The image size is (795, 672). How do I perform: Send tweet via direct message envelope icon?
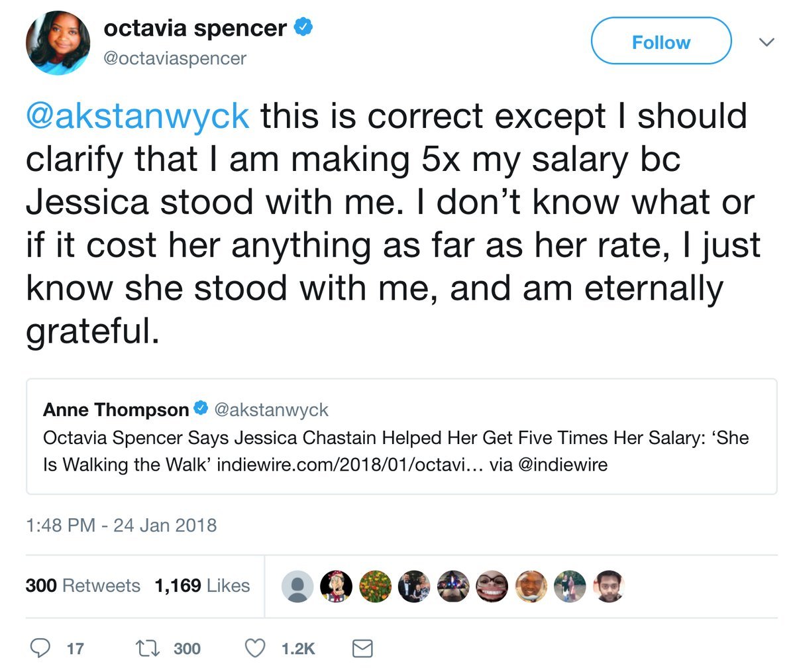362,648
